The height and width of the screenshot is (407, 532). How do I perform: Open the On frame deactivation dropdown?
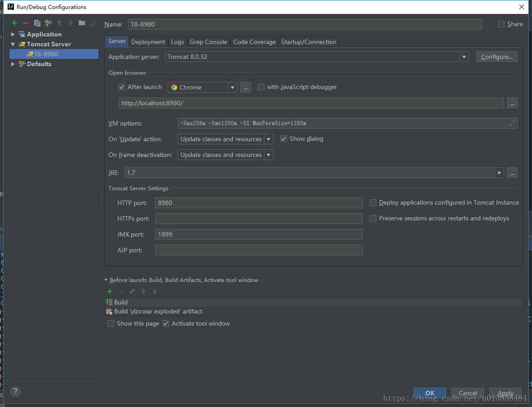click(269, 155)
